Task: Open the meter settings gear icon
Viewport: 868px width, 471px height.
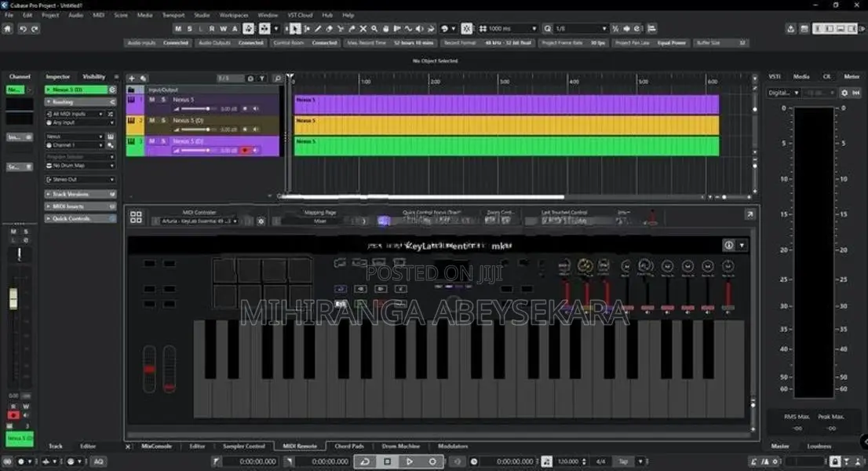Action: point(844,93)
